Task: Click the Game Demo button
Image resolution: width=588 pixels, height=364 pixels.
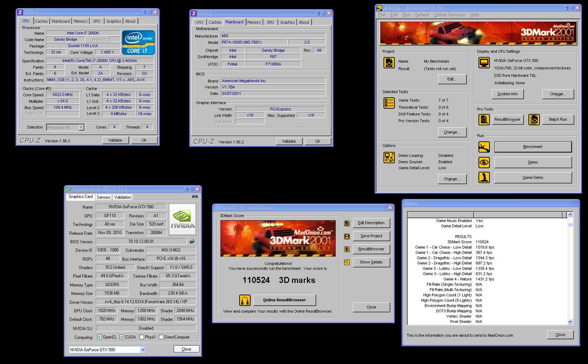Action: point(533,177)
